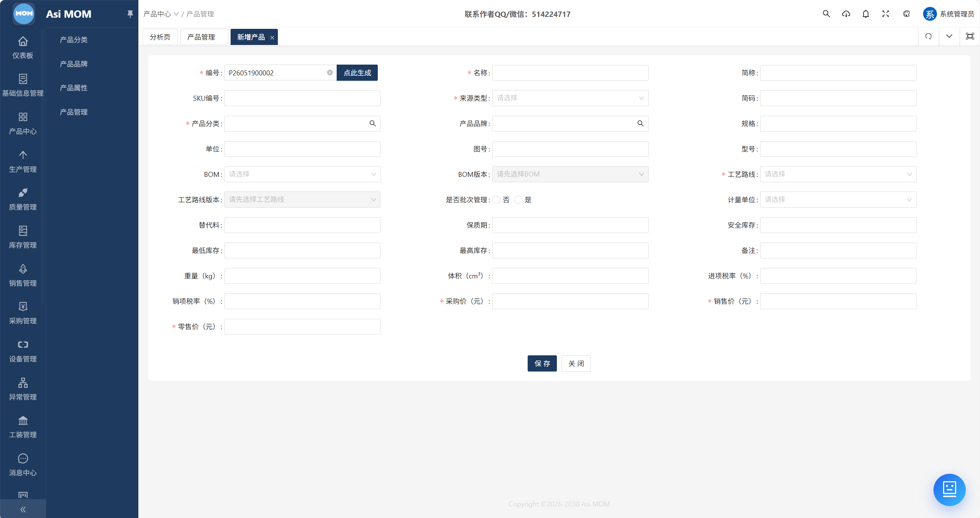
Task: Click the 关闭 button
Action: pyautogui.click(x=576, y=363)
